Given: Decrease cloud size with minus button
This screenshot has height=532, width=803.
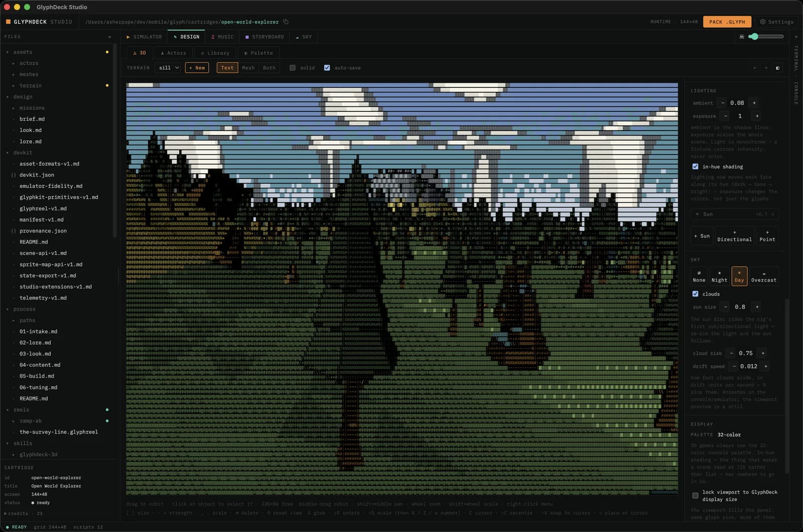Looking at the screenshot, I should pyautogui.click(x=731, y=353).
